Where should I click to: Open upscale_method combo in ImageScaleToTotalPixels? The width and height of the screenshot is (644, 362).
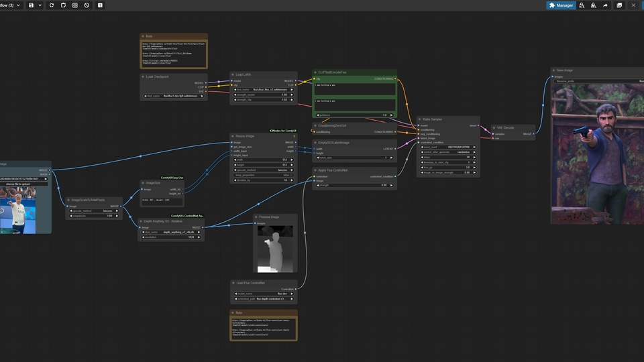(94, 211)
